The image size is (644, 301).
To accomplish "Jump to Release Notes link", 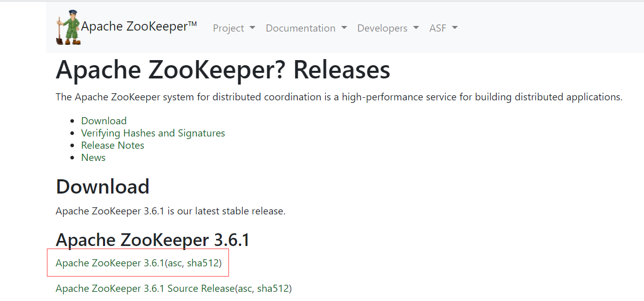I will 113,145.
